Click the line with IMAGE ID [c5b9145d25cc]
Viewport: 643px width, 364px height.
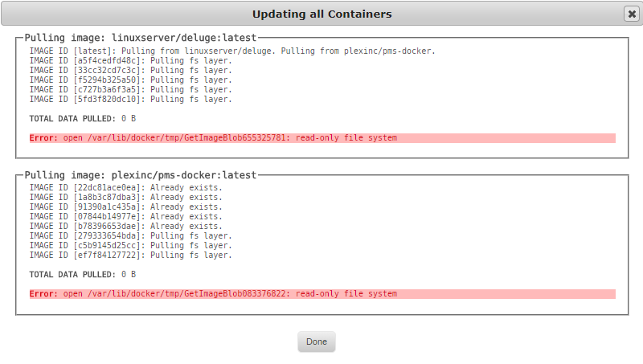[x=130, y=245]
